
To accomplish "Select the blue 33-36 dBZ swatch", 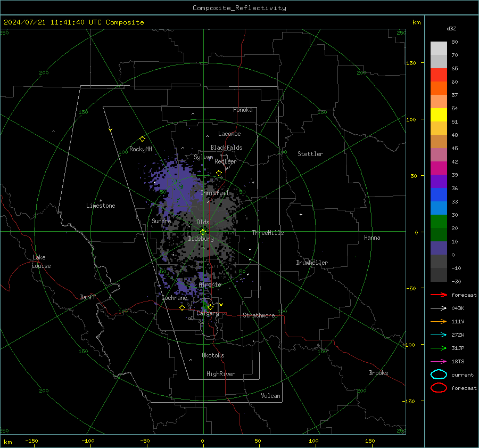I will click(x=439, y=194).
